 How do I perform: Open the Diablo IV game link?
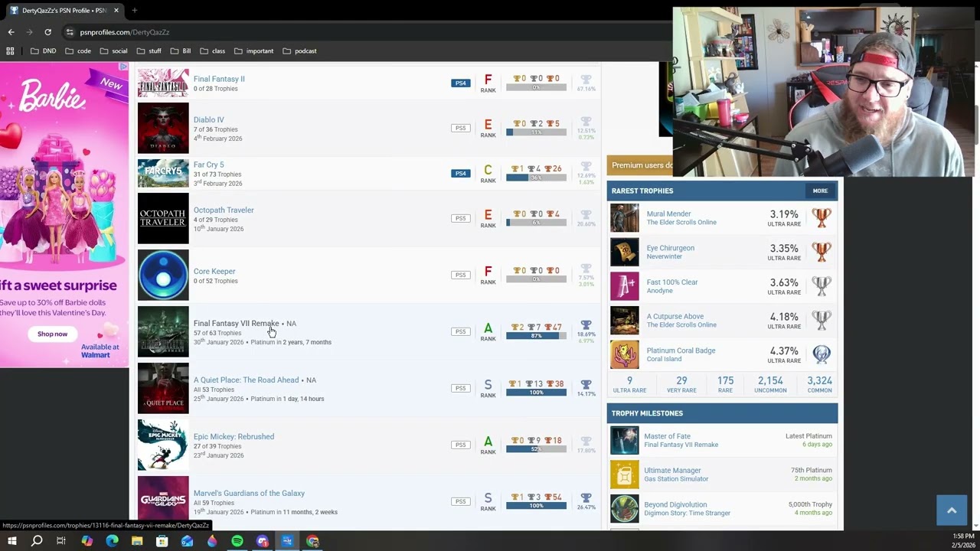pyautogui.click(x=209, y=119)
